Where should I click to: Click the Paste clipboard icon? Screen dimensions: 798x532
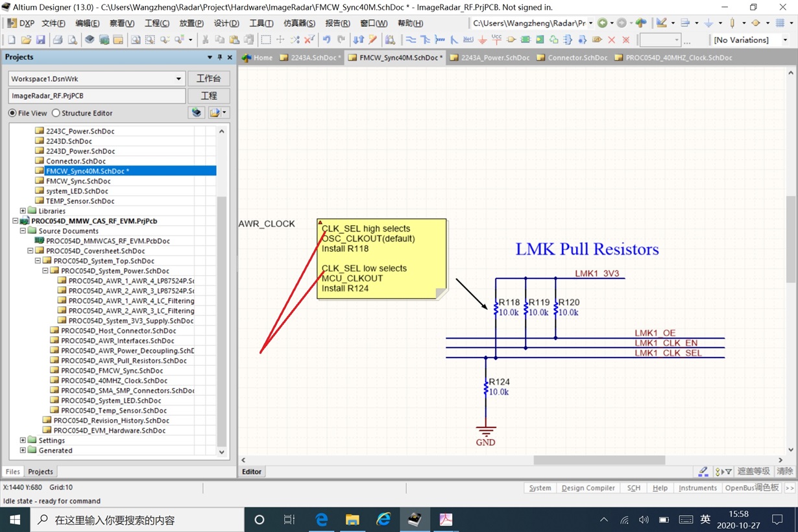click(x=234, y=40)
